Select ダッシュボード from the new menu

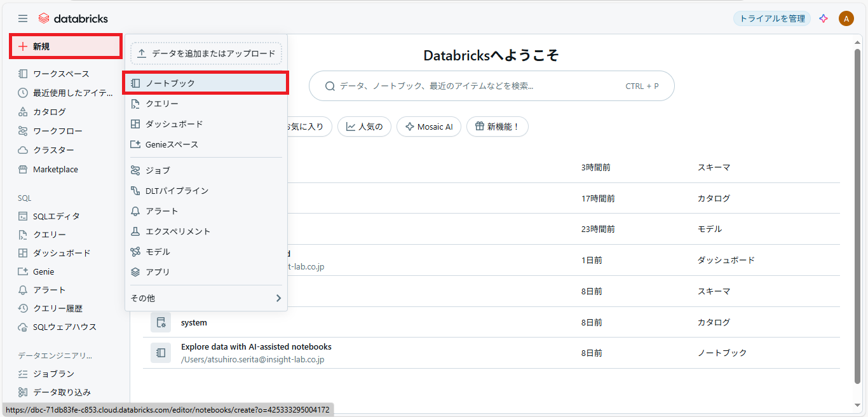pyautogui.click(x=206, y=124)
